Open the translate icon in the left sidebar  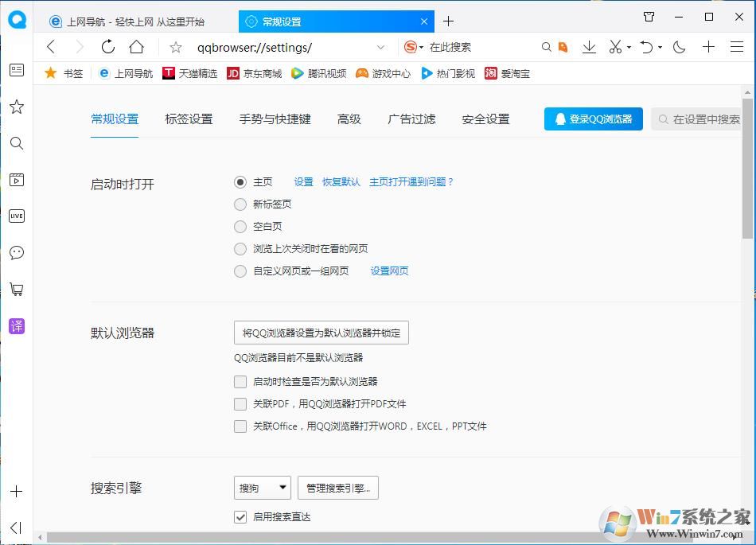16,325
